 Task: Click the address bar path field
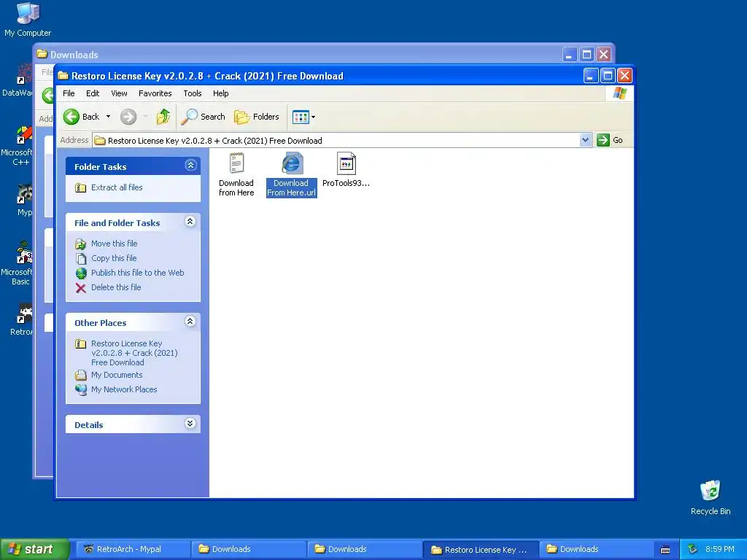point(336,141)
